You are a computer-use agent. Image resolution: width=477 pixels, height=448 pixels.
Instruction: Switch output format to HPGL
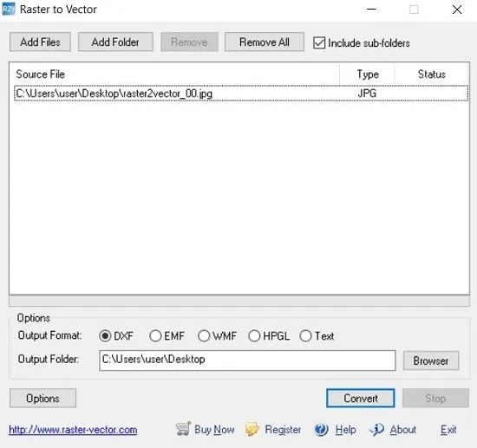click(254, 336)
